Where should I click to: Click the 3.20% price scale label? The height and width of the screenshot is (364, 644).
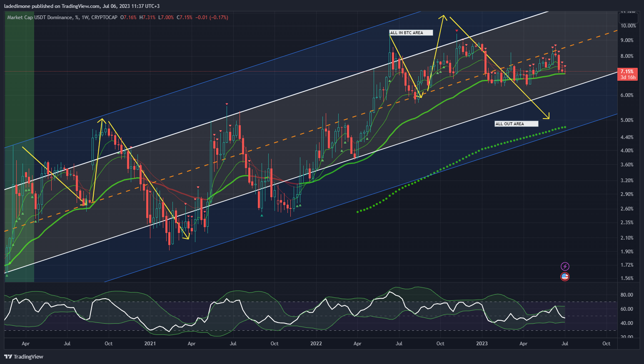[x=627, y=181]
